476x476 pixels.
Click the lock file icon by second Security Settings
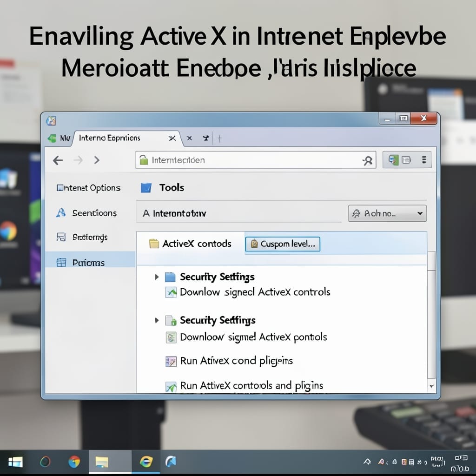pos(171,320)
